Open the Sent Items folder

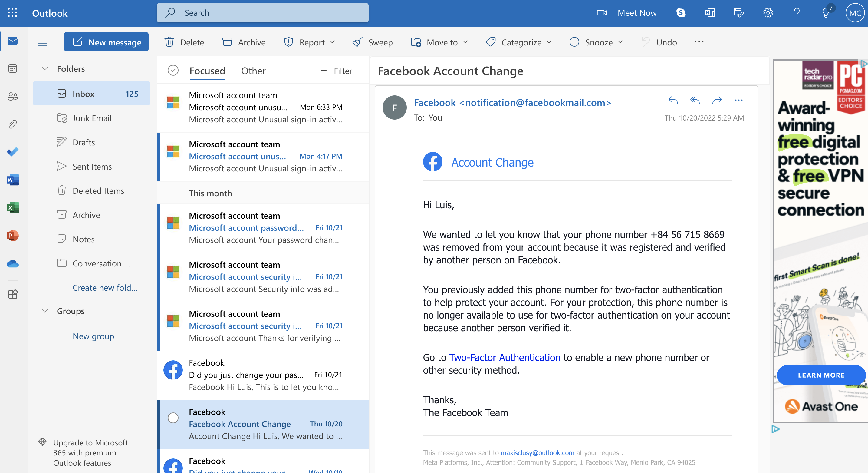(91, 167)
